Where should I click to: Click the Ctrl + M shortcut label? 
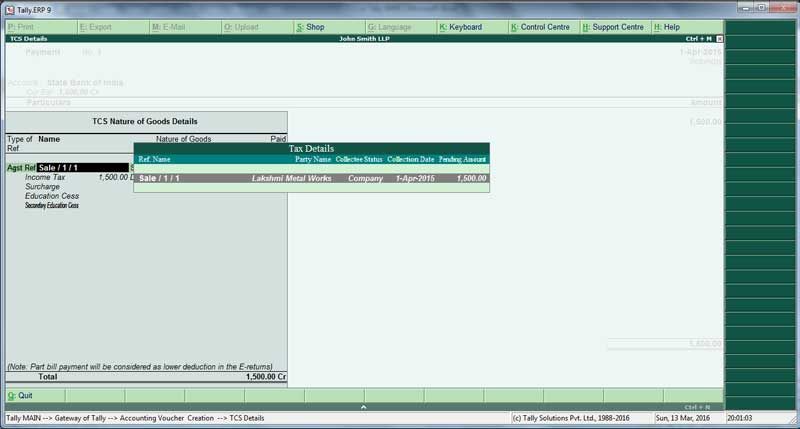tap(698, 39)
